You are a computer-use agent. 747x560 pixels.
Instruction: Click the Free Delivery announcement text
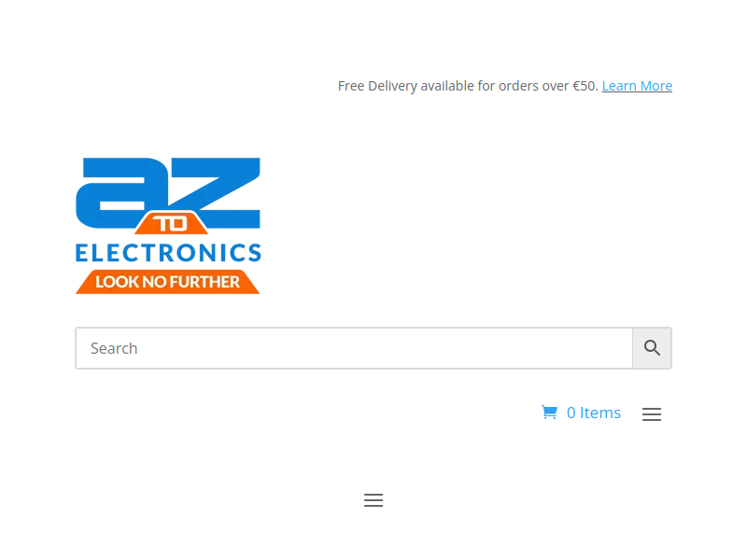click(x=468, y=86)
